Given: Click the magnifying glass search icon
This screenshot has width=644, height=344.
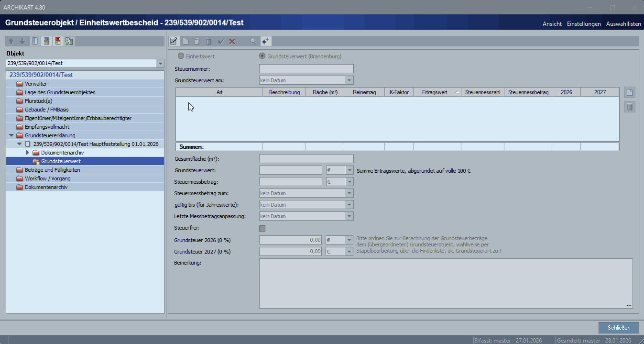Looking at the screenshot, I should (x=254, y=41).
